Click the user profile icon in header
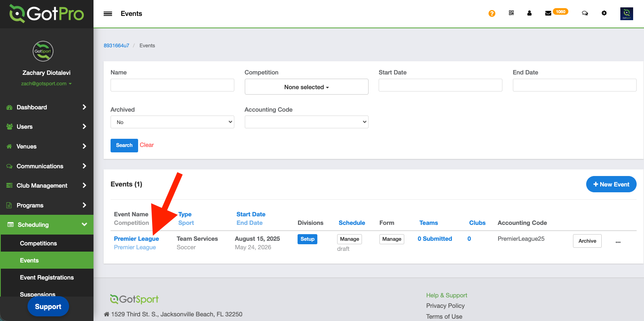This screenshot has width=644, height=321. pyautogui.click(x=529, y=13)
